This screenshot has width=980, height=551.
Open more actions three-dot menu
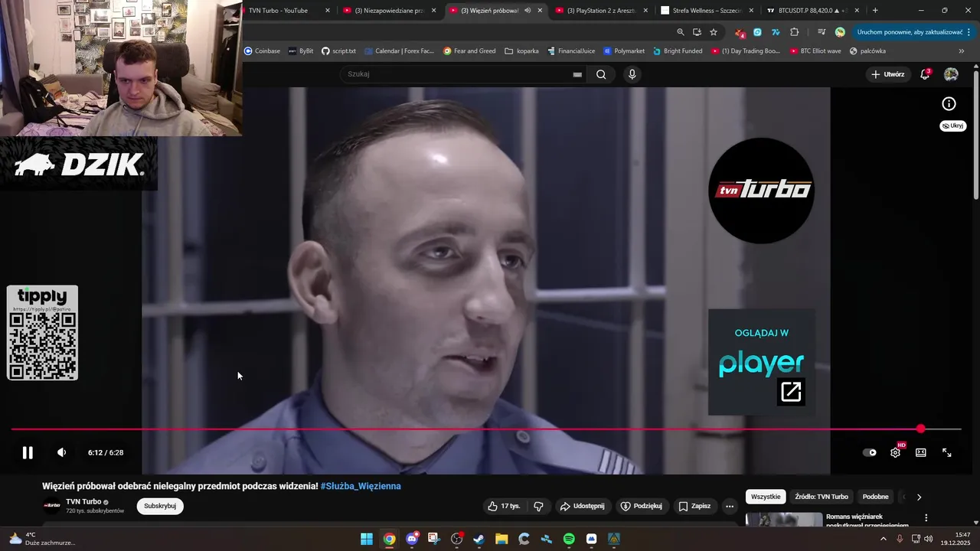pyautogui.click(x=730, y=506)
